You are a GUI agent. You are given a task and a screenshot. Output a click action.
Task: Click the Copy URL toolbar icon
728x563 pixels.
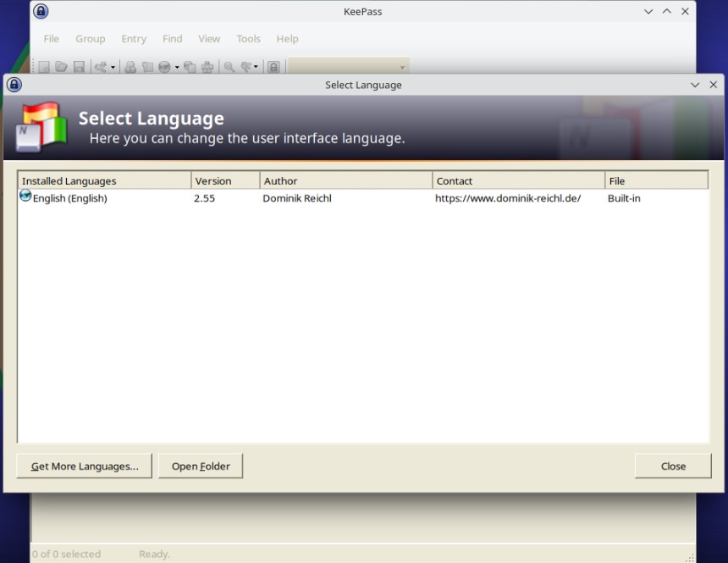tap(190, 68)
